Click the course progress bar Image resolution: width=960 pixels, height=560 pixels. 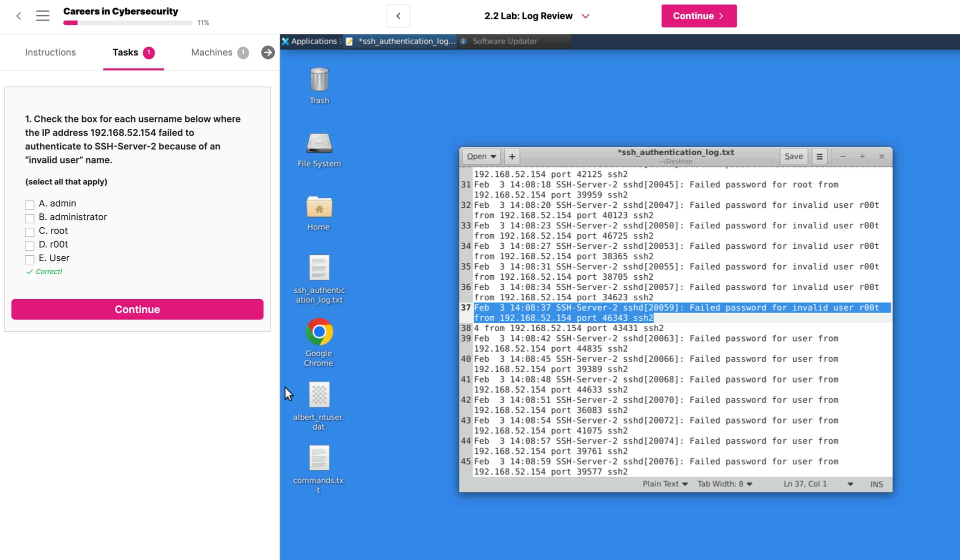click(127, 23)
